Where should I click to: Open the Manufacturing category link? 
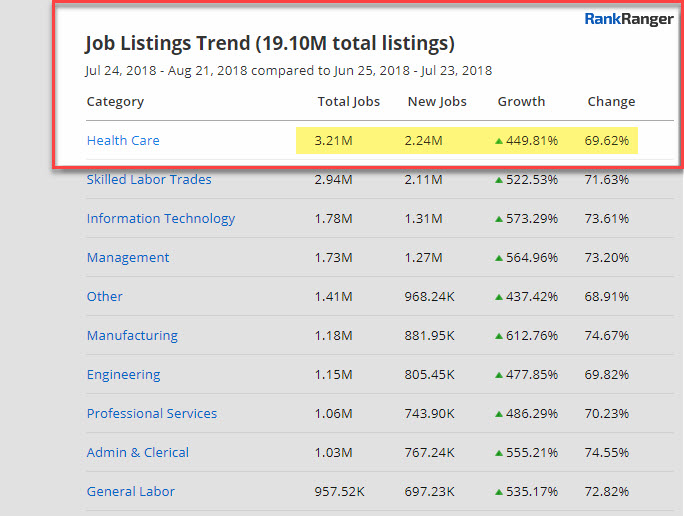pos(132,336)
